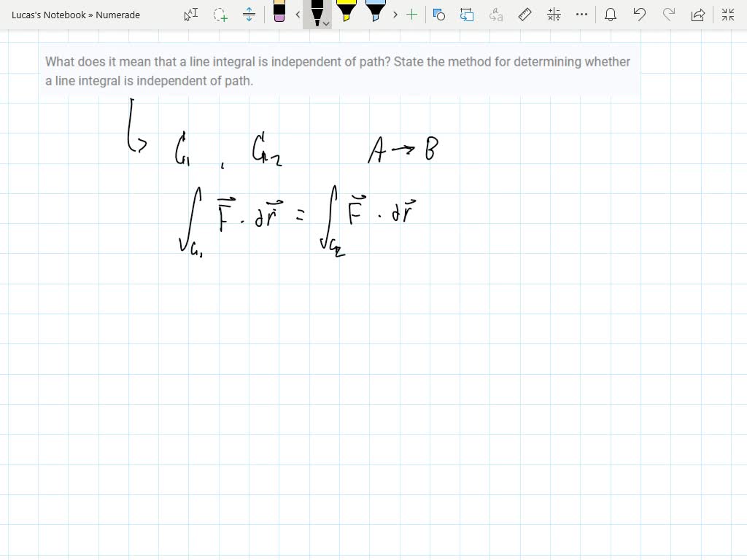Select the black pen tool
This screenshot has width=747, height=560.
click(317, 15)
